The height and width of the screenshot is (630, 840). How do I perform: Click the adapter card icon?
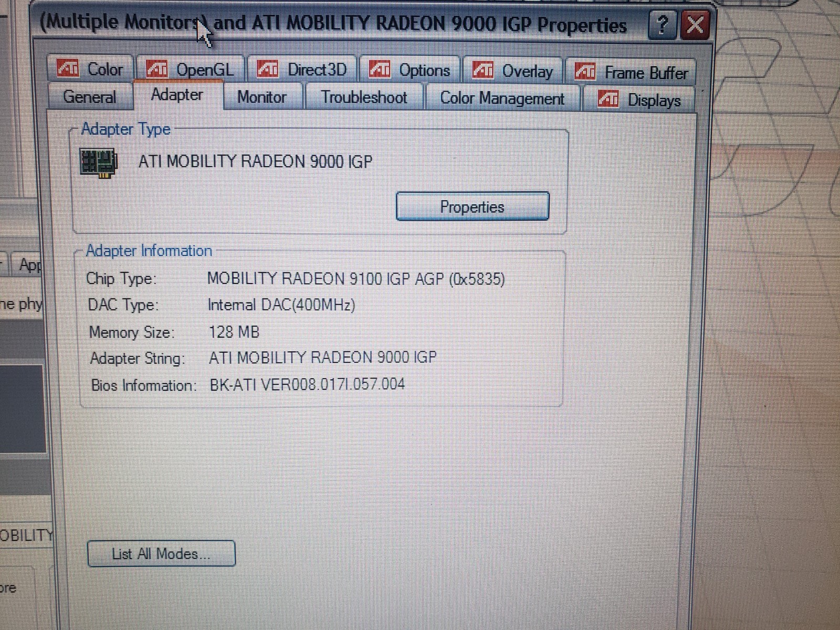pos(98,163)
